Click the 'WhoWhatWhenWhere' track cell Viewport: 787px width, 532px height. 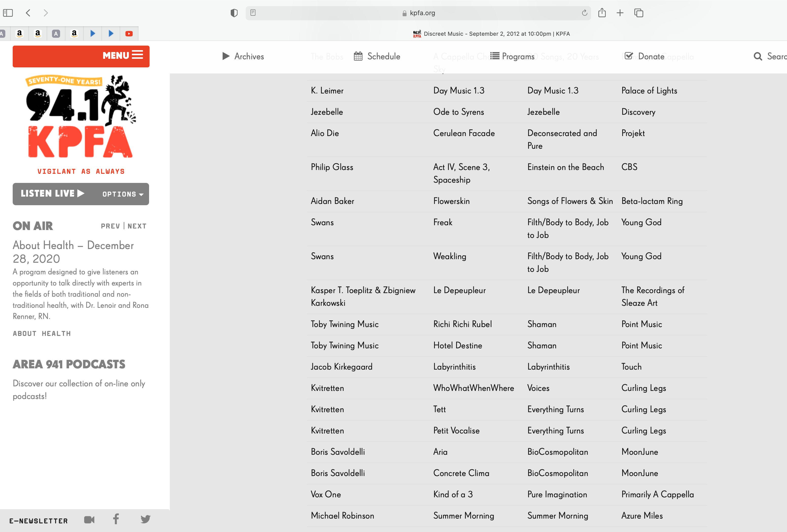(473, 388)
